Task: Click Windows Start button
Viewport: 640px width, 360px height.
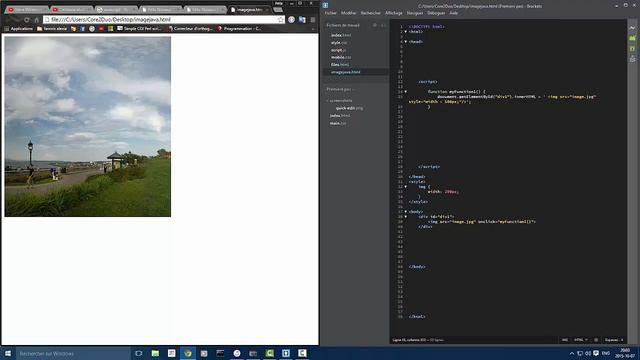Action: coord(8,353)
